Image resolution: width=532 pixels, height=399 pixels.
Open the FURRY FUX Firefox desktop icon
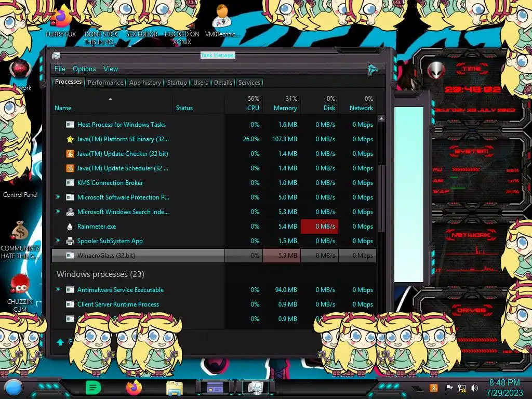(61, 21)
